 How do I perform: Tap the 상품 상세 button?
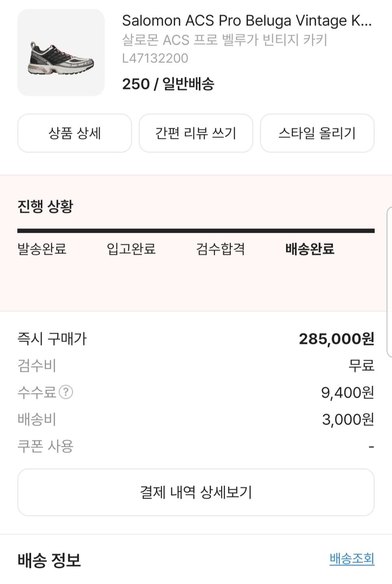pos(74,133)
